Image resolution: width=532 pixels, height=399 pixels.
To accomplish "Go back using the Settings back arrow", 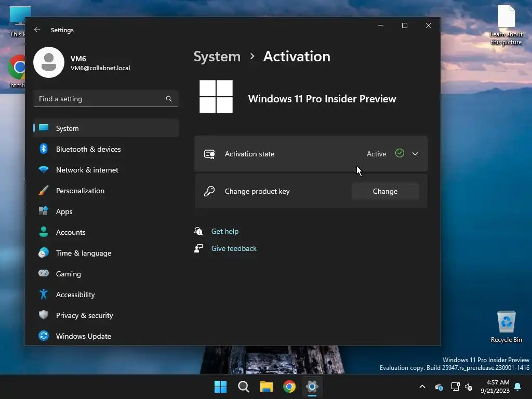I will (37, 30).
